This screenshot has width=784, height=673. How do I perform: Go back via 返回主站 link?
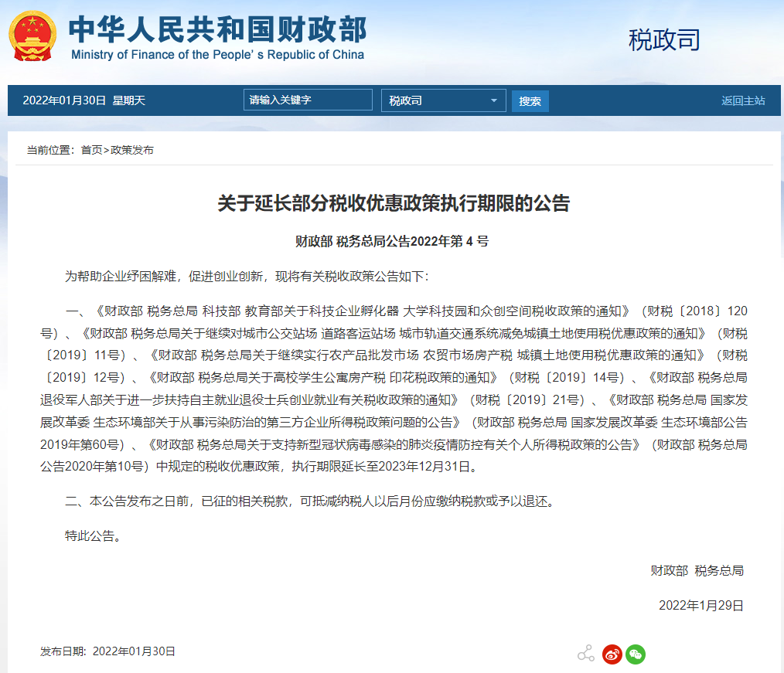click(x=742, y=100)
